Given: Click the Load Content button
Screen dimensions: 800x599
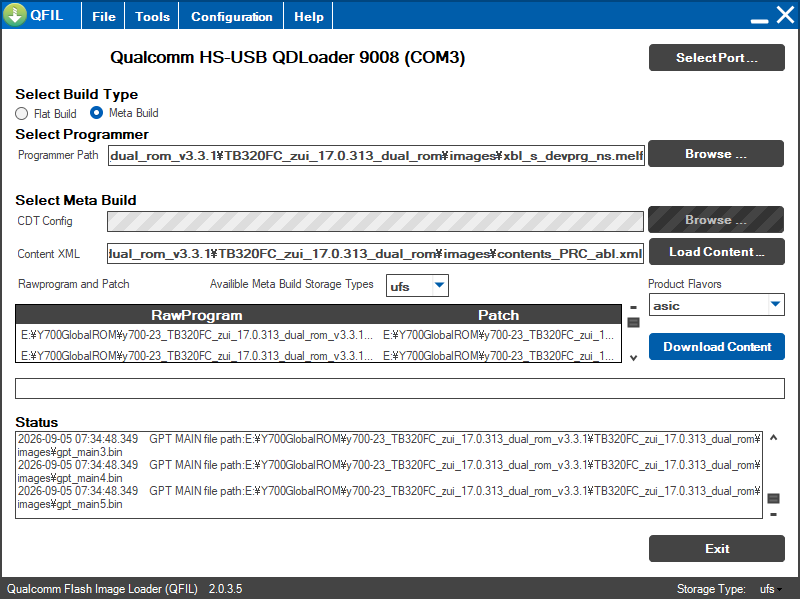Looking at the screenshot, I should coord(716,252).
